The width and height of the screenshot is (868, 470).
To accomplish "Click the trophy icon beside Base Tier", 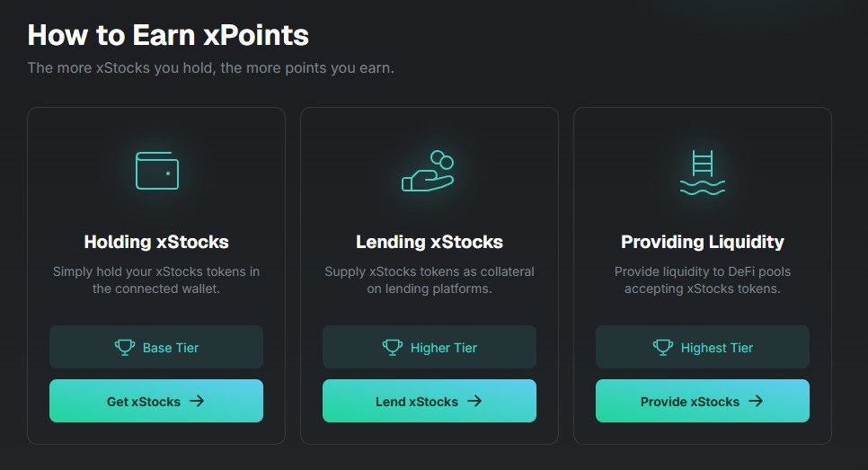I will click(125, 347).
